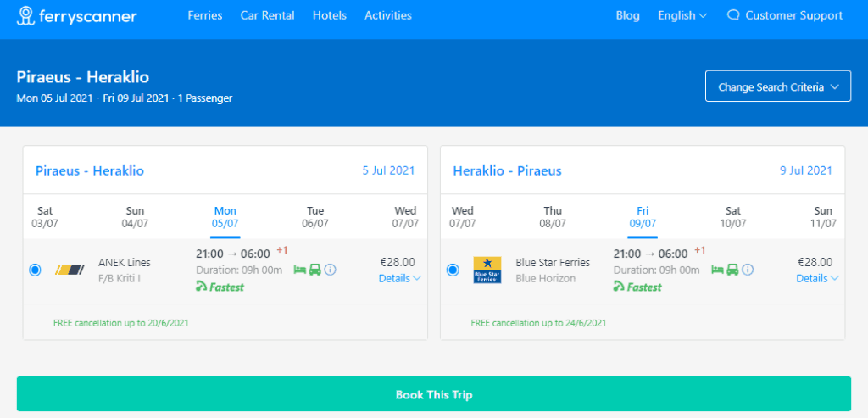Go to the Hotels page
This screenshot has height=418, width=868.
point(329,15)
